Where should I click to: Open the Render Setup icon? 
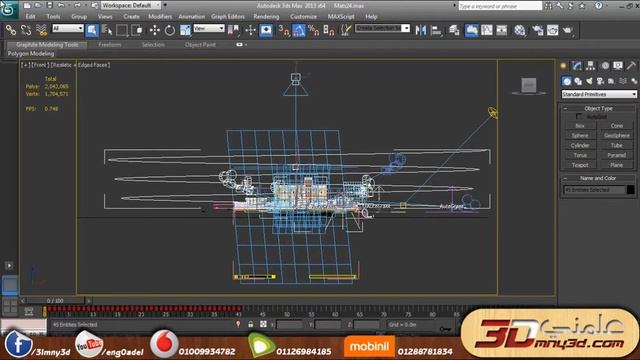click(537, 30)
